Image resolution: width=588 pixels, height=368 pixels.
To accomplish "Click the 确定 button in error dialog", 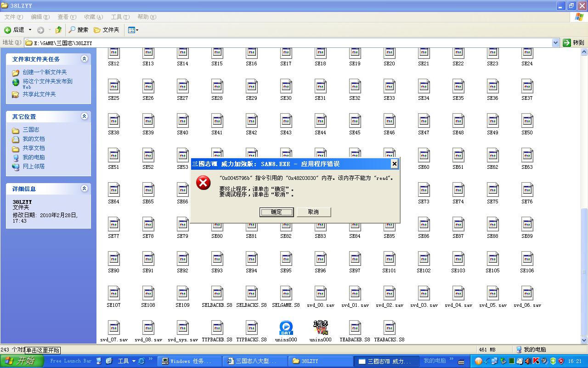I will [276, 212].
